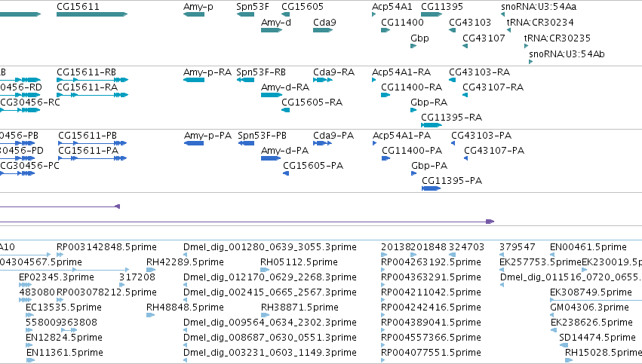Select transcript CG43103-RA
The height and width of the screenshot is (364, 642).
453,80
